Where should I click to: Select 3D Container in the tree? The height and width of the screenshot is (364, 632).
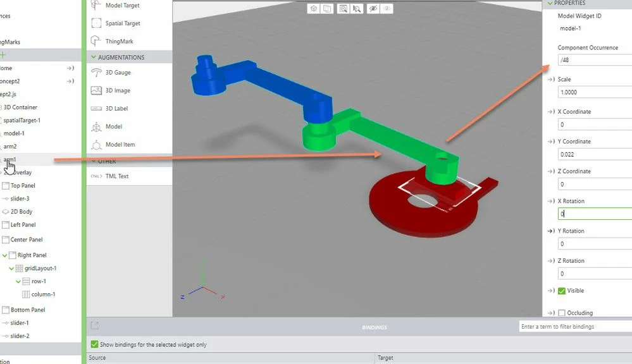tap(20, 107)
